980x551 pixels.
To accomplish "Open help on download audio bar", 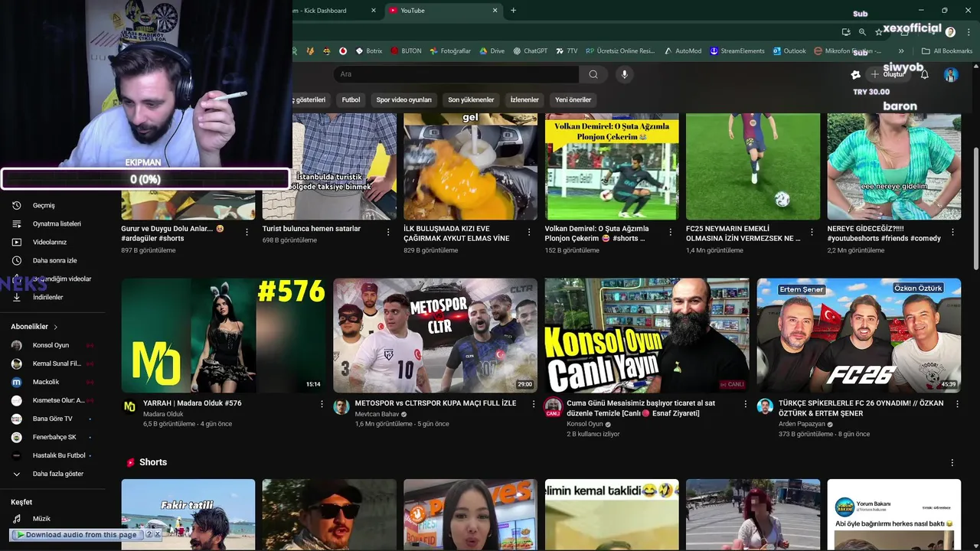I will click(x=149, y=534).
